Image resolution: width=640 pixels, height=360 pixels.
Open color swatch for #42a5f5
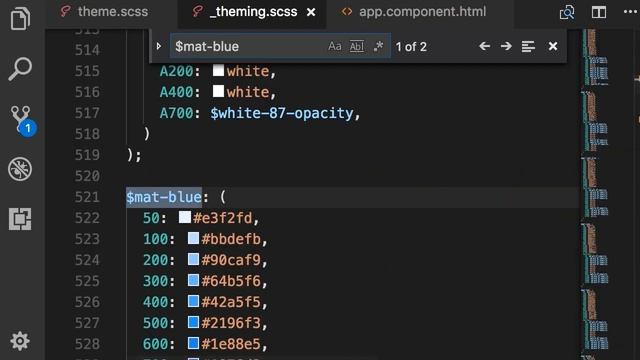tap(193, 301)
